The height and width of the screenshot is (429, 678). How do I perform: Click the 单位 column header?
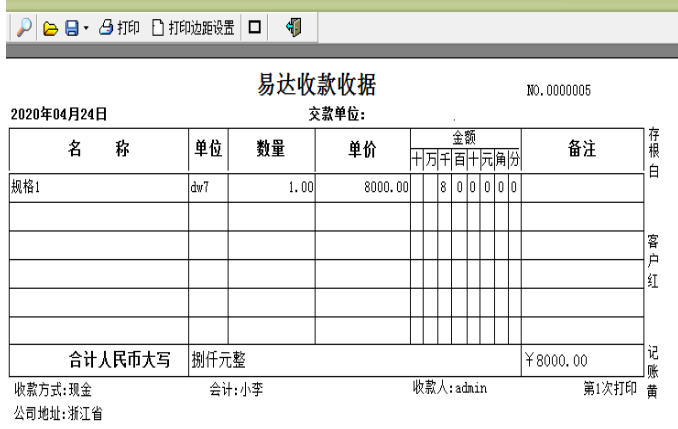pos(208,149)
